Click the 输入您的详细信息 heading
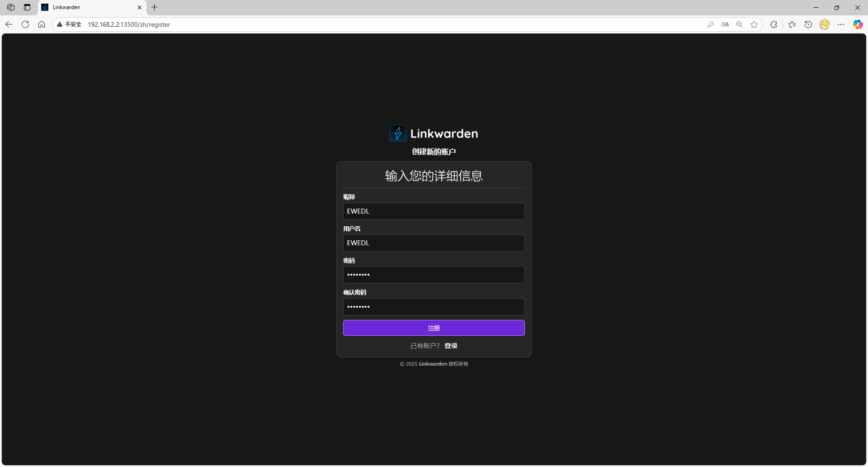 pos(434,176)
